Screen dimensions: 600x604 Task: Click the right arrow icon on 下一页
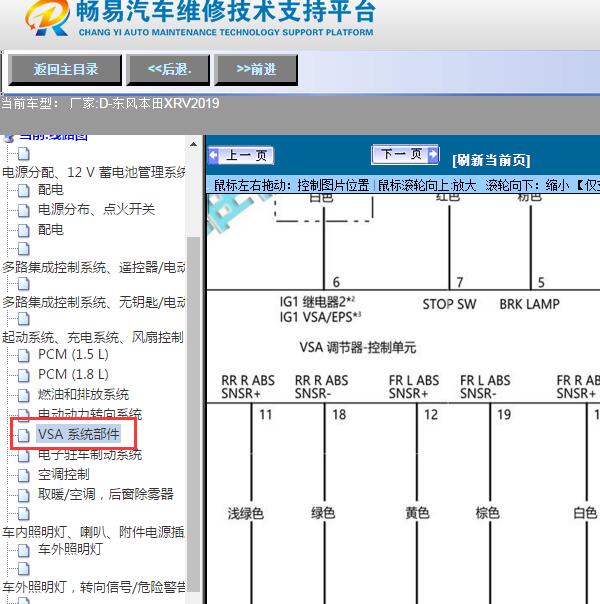coord(433,154)
